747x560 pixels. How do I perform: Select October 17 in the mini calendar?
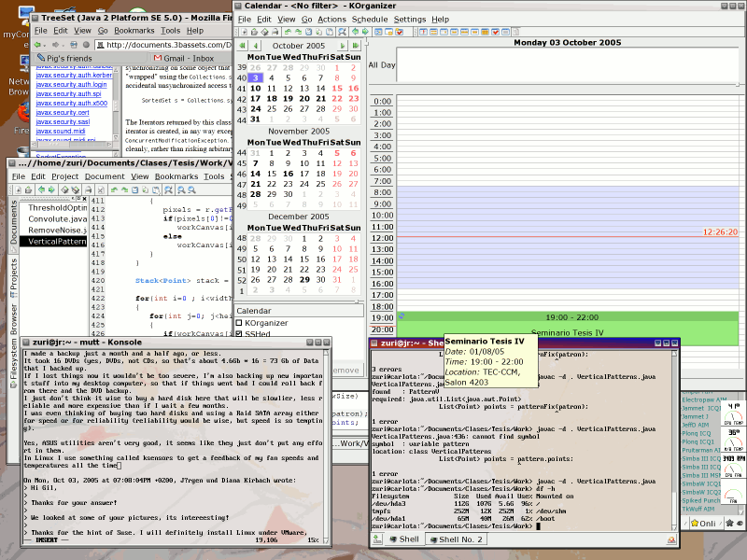(x=256, y=99)
